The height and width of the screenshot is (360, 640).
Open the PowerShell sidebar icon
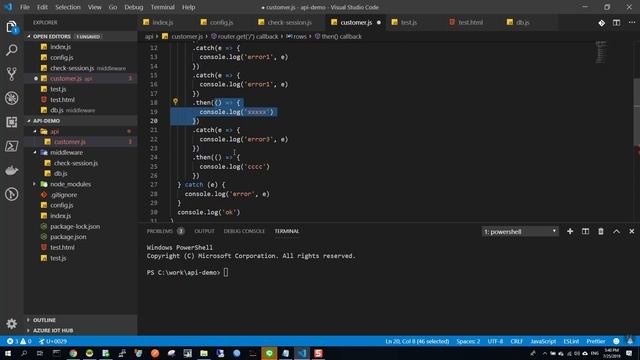tap(11, 146)
